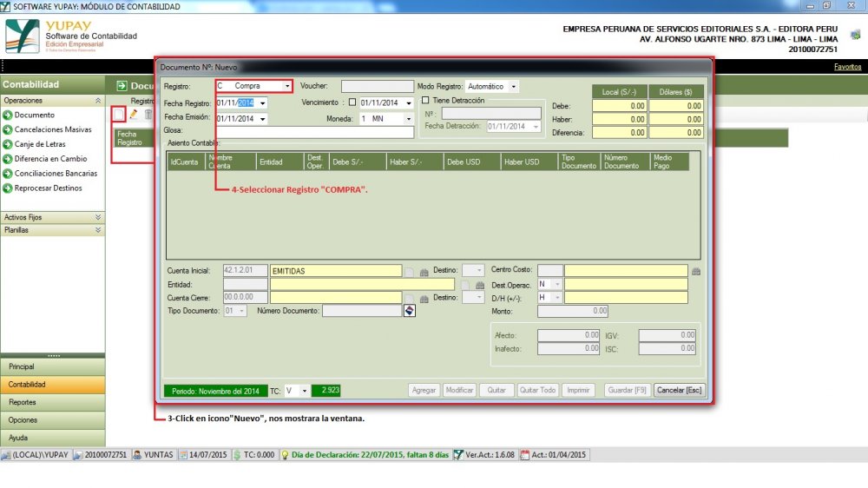This screenshot has width=868, height=488.
Task: Open the Ayuda module tab
Action: point(53,438)
